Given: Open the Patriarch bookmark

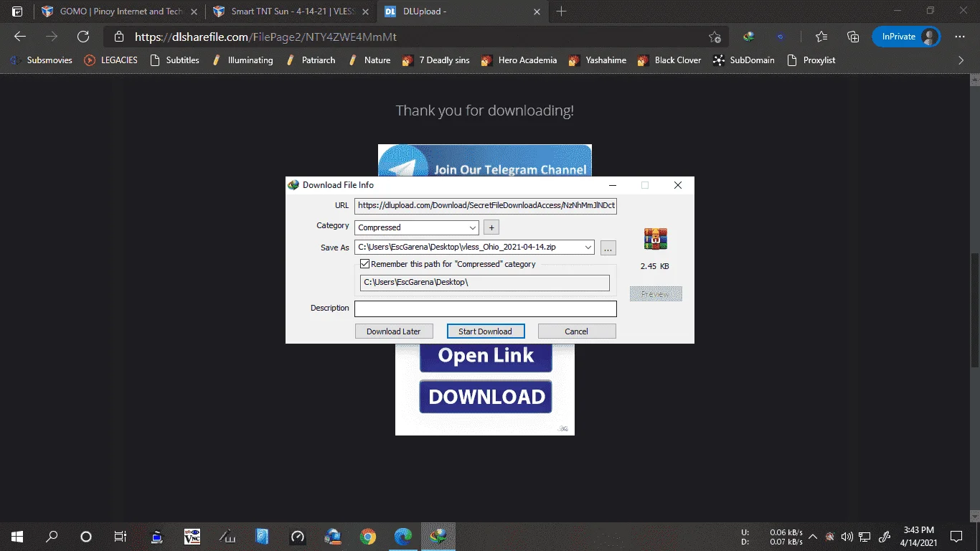Looking at the screenshot, I should pos(310,60).
